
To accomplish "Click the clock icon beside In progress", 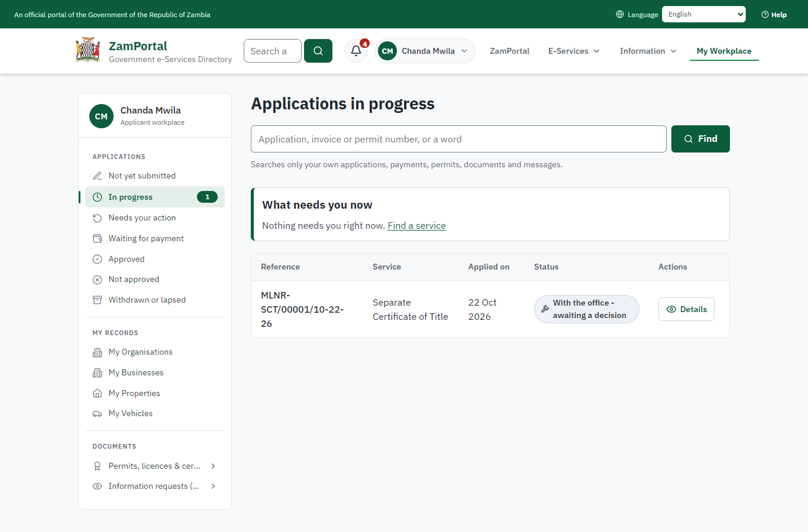I will 98,197.
